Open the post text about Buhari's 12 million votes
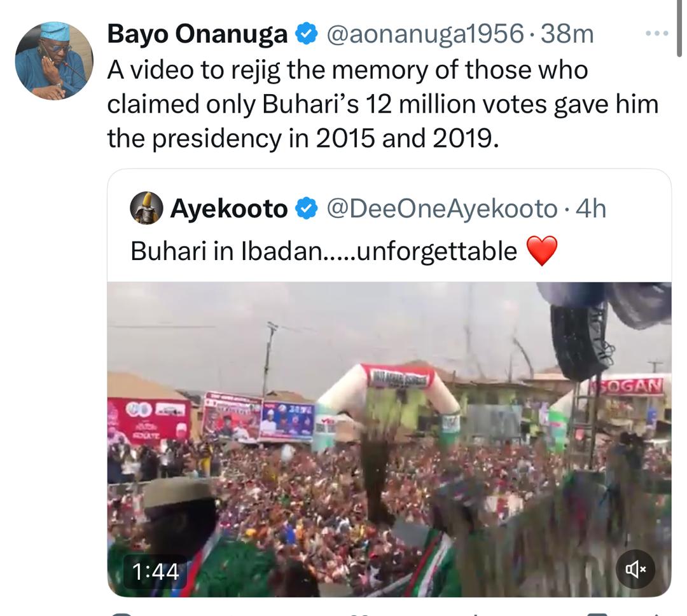The height and width of the screenshot is (616, 687). pyautogui.click(x=382, y=104)
